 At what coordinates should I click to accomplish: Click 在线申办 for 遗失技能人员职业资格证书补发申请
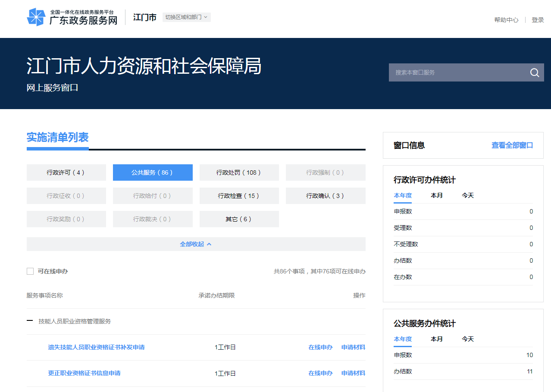pos(320,347)
